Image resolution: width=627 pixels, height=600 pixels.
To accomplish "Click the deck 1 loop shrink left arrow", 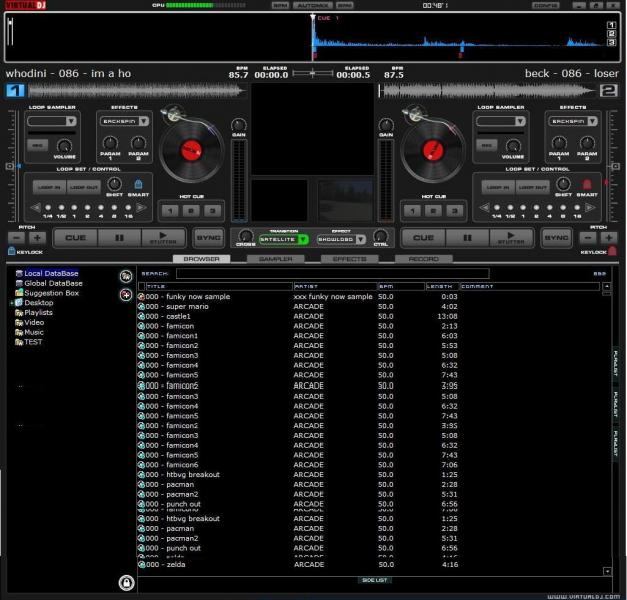I will tap(35, 207).
